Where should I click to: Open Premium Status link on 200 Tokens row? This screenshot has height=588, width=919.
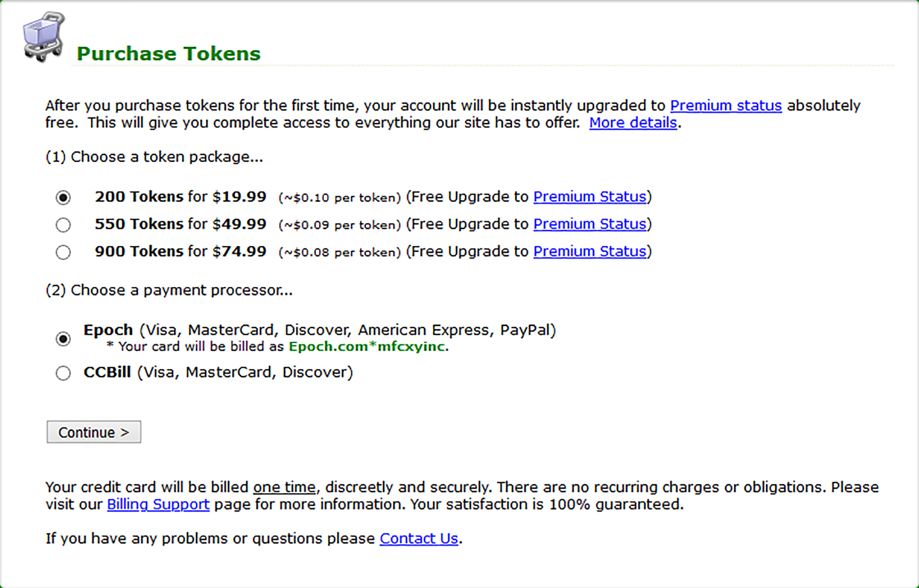pos(590,197)
